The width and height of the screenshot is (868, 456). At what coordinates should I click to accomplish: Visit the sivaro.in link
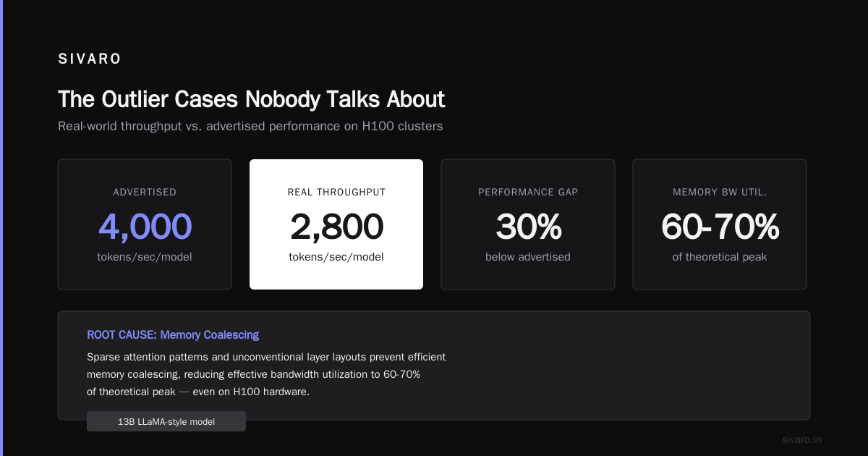[x=802, y=439]
